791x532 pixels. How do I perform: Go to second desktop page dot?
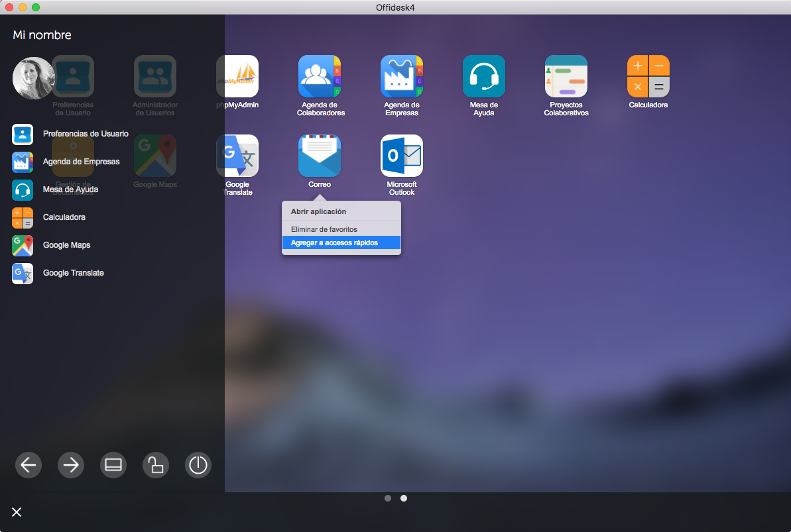coord(404,498)
